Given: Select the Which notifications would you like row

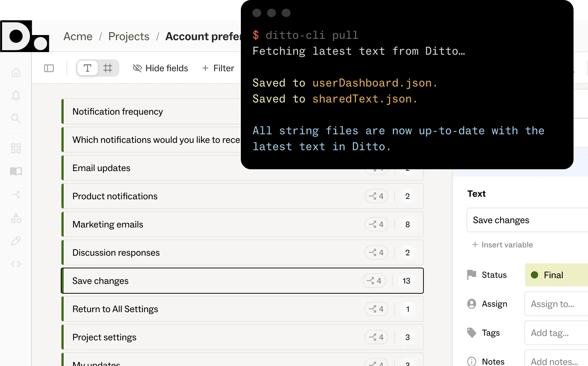Looking at the screenshot, I should point(151,140).
